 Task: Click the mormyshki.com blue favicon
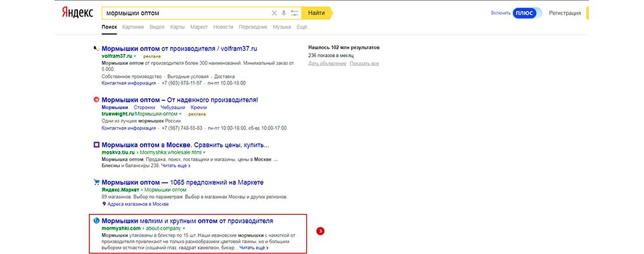pyautogui.click(x=96, y=220)
